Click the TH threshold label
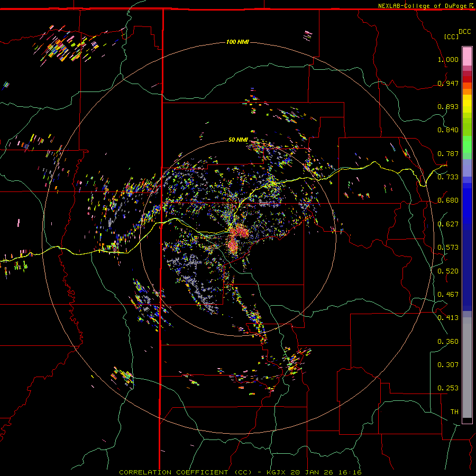Screen dimensions: 476x476 coord(454,412)
